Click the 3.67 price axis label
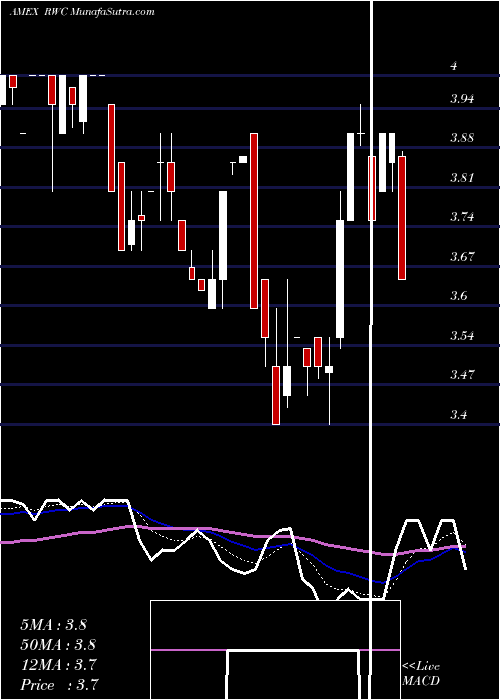Screen dimensions: 500x700 coord(462,256)
